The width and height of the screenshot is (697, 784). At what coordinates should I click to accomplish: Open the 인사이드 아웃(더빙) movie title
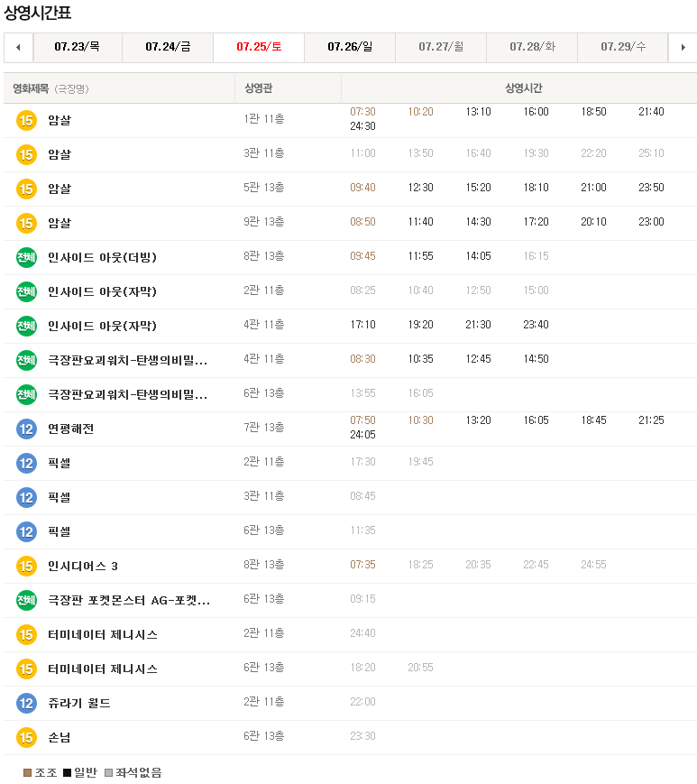(x=102, y=257)
